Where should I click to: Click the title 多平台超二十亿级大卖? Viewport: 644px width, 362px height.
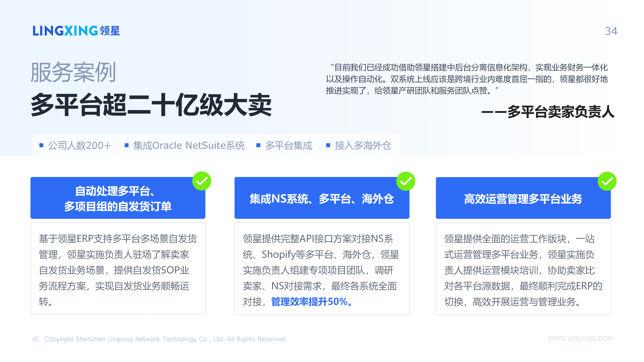tap(151, 105)
